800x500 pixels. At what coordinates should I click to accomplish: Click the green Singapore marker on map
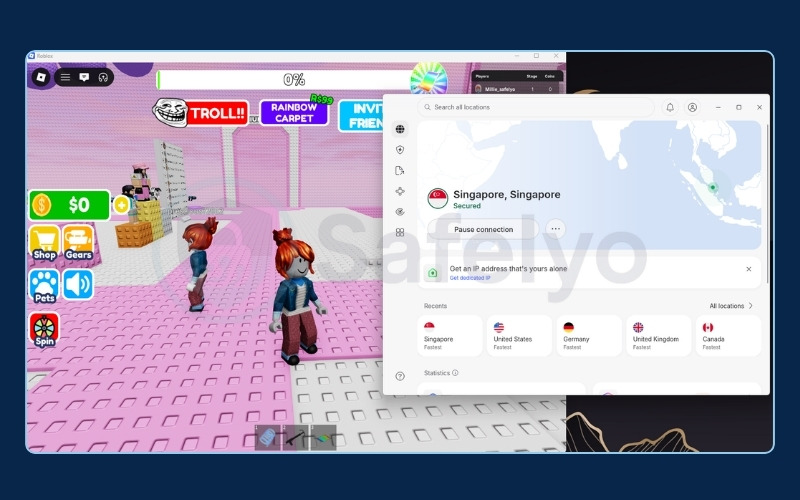[713, 187]
